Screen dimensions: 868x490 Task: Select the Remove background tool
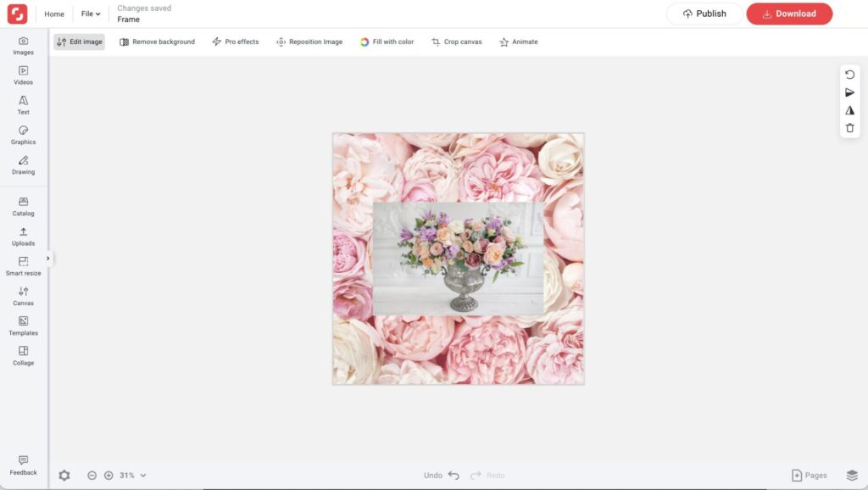coord(156,41)
